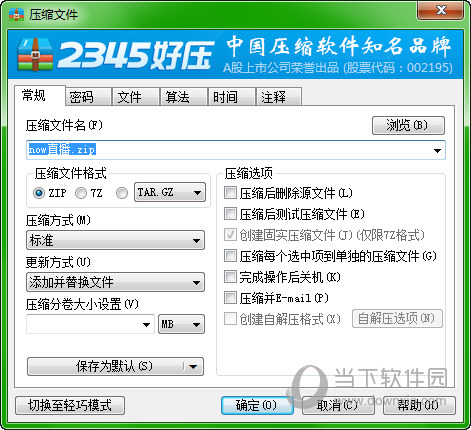The height and width of the screenshot is (430, 471).
Task: Click the 2345好压 archive logo icon
Action: [35, 54]
